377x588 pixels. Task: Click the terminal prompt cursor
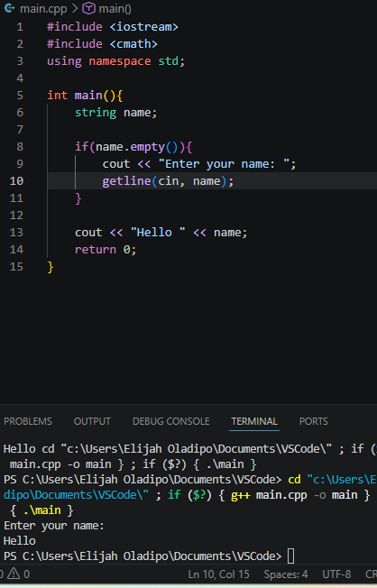pyautogui.click(x=290, y=556)
